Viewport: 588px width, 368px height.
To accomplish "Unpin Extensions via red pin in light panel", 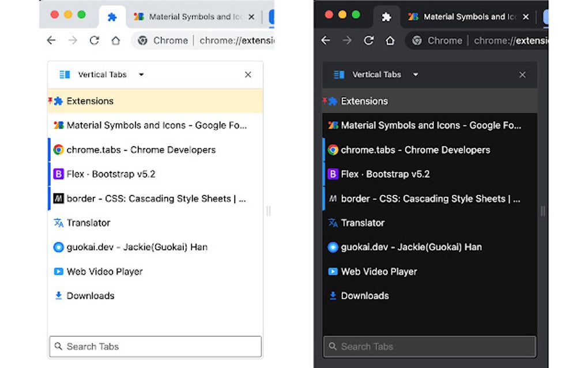I will [50, 100].
